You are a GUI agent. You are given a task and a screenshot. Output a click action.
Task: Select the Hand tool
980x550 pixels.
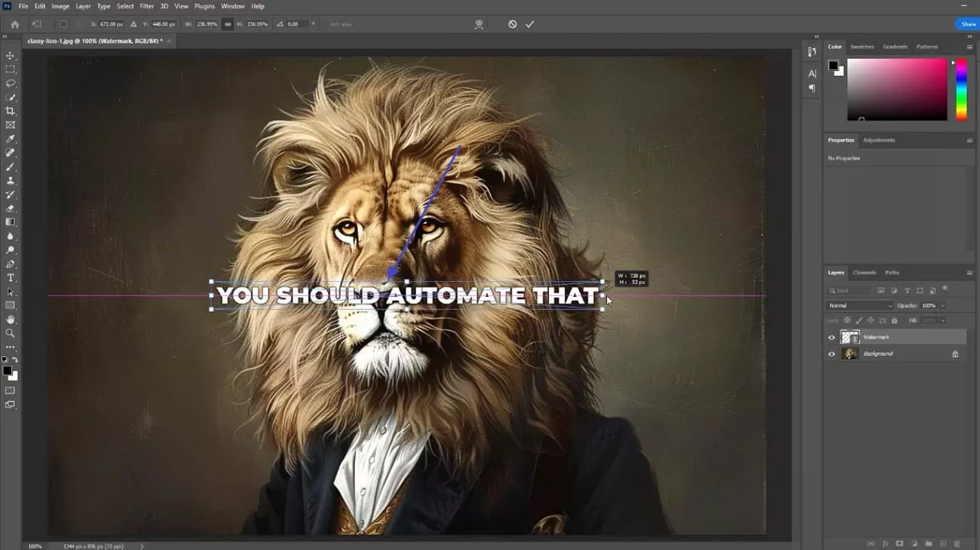coord(11,319)
